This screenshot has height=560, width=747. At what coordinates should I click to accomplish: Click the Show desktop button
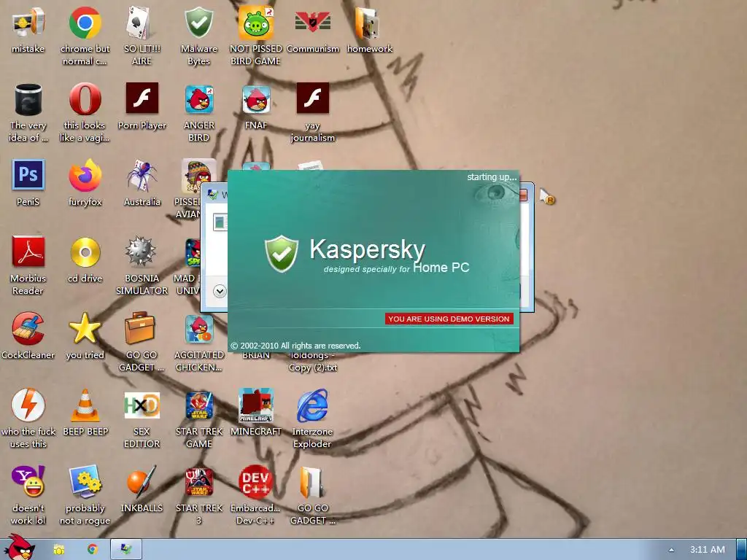click(x=742, y=550)
